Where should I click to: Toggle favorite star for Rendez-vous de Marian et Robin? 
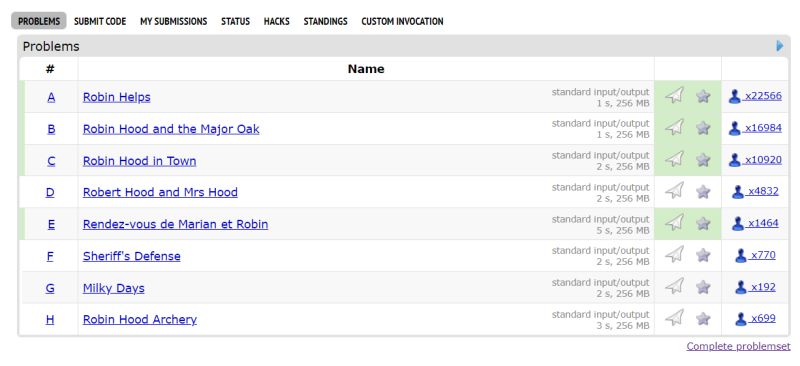pyautogui.click(x=703, y=223)
